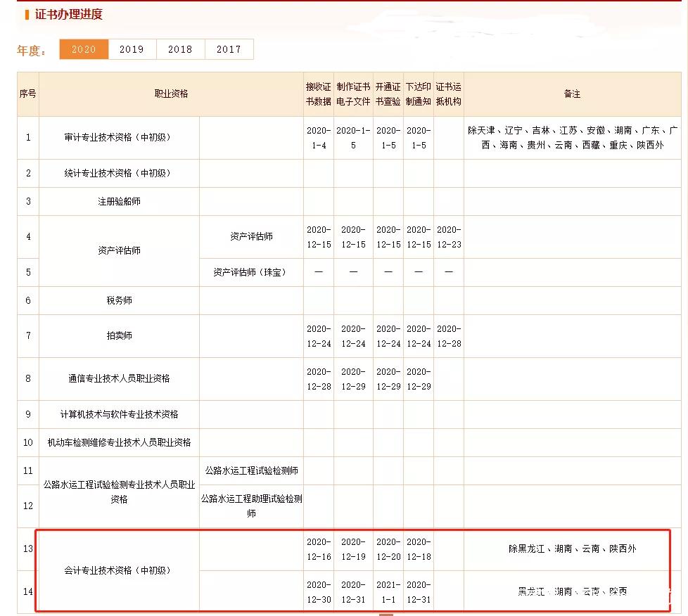The width and height of the screenshot is (688, 616).
Task: Click the 2020-12-16 date in row 13
Action: pos(319,549)
